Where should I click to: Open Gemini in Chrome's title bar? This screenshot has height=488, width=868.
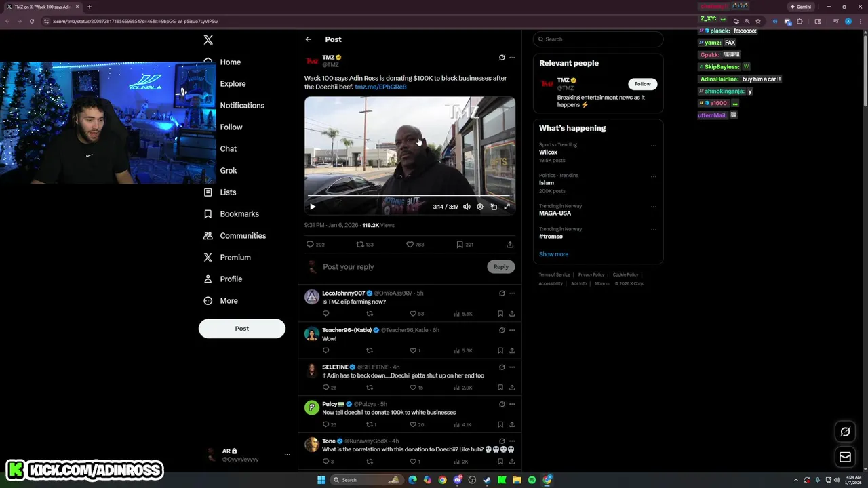pos(800,7)
